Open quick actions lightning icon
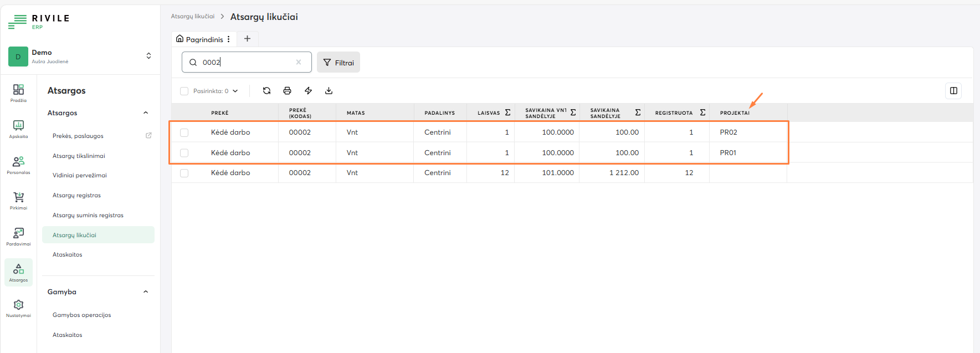 coord(308,91)
